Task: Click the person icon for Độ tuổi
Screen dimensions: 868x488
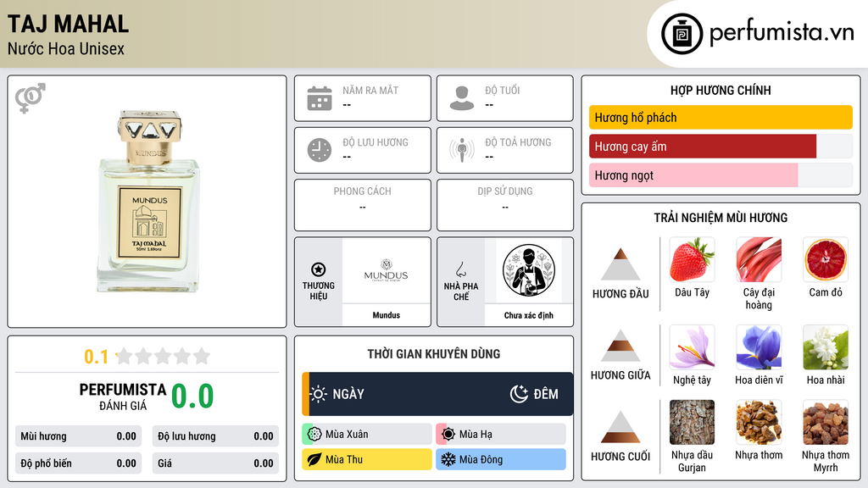Action: click(462, 98)
